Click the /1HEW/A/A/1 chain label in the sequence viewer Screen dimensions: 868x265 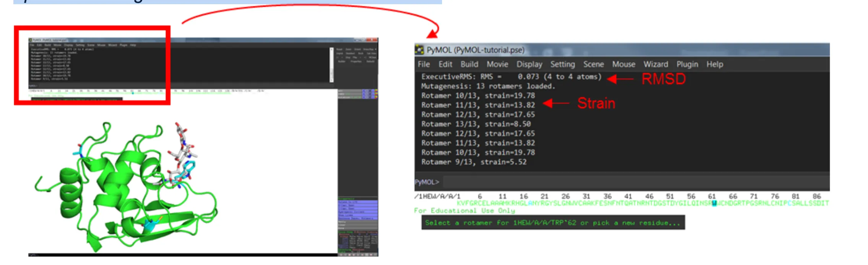tap(437, 196)
